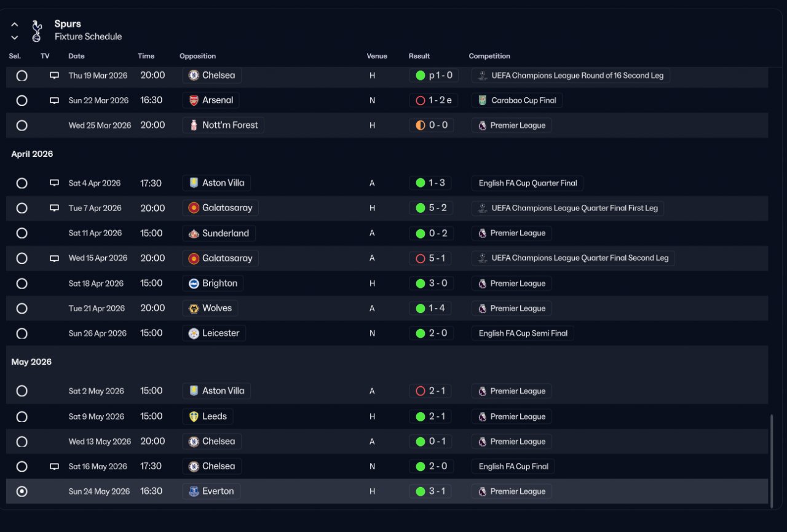
Task: Click the Carabao Cup trophy icon
Action: point(483,100)
